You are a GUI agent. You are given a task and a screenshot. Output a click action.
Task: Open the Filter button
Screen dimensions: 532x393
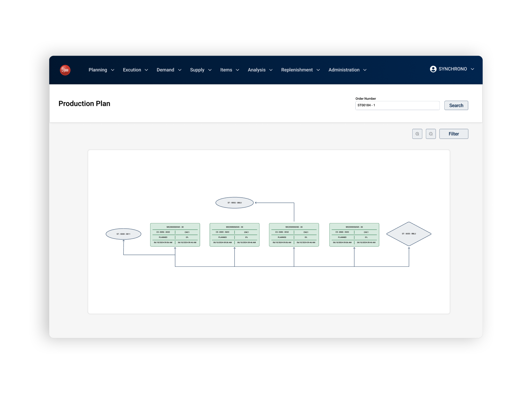pyautogui.click(x=454, y=134)
